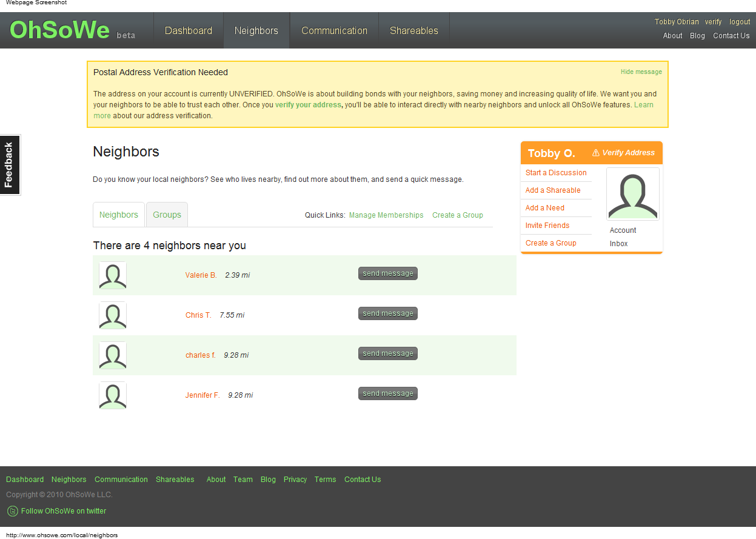Click Privacy footer link
756x539 pixels.
point(295,480)
